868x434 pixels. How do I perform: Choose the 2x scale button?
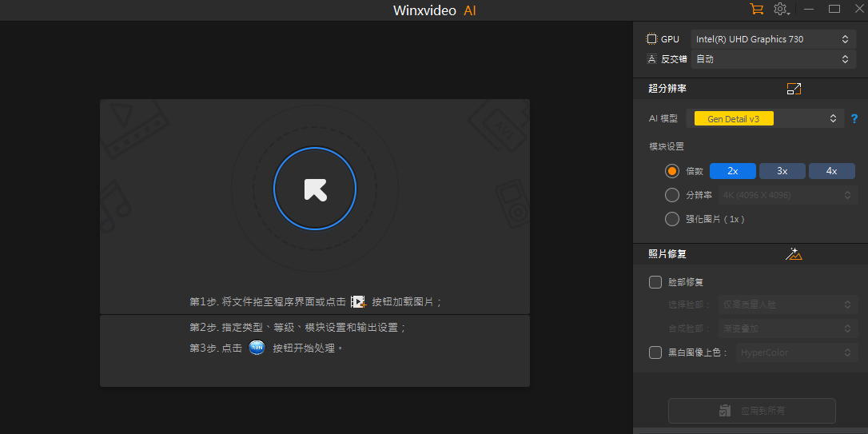point(732,171)
